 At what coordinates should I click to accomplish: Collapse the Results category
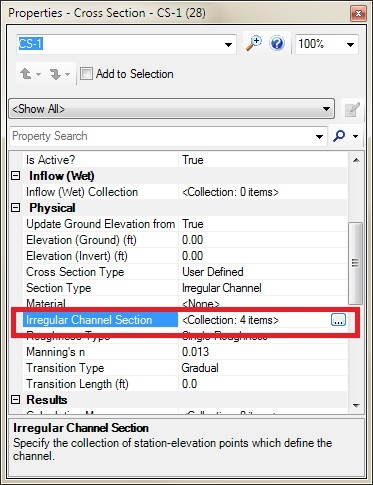coord(16,400)
